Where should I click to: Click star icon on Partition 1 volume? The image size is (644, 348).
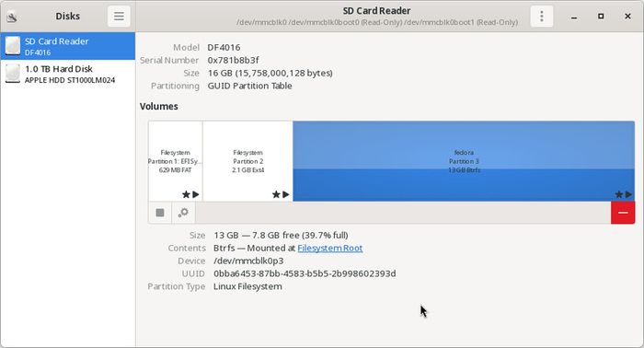tap(186, 194)
